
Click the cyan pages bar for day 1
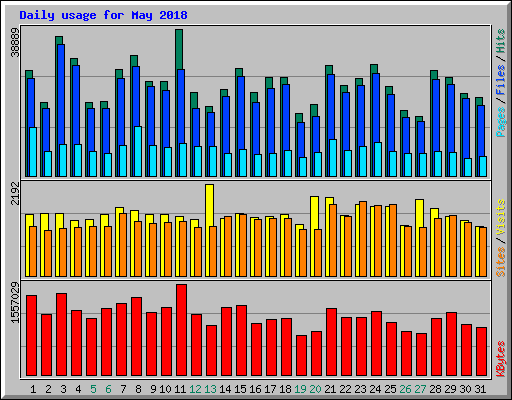pyautogui.click(x=33, y=152)
